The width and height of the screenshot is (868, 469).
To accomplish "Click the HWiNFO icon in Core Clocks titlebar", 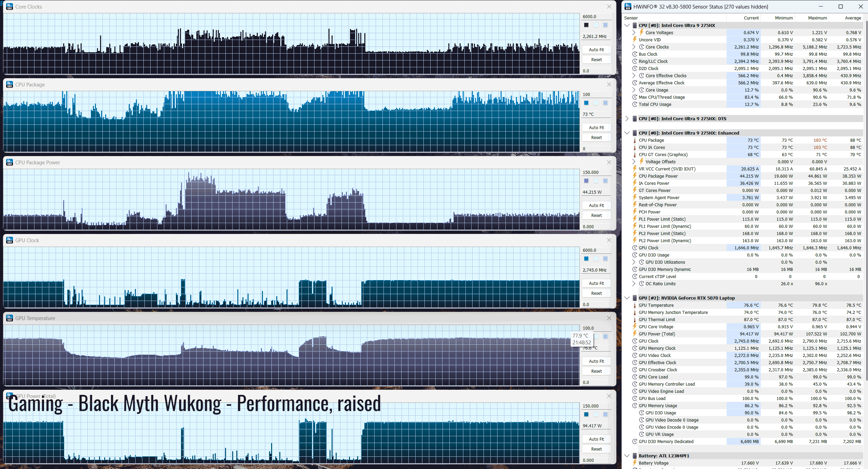I will click(10, 6).
